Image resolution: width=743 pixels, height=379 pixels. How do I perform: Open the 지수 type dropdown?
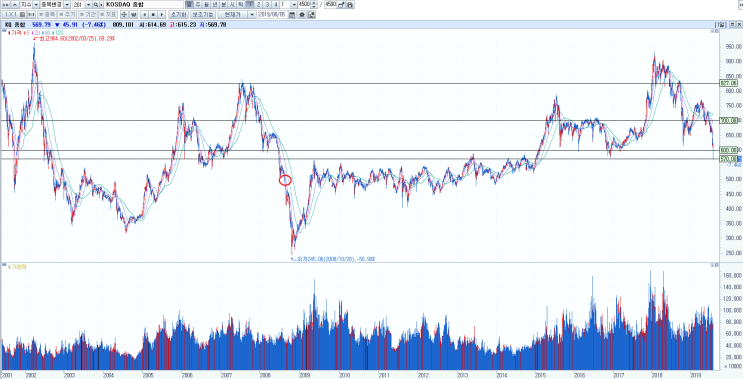tap(36, 4)
